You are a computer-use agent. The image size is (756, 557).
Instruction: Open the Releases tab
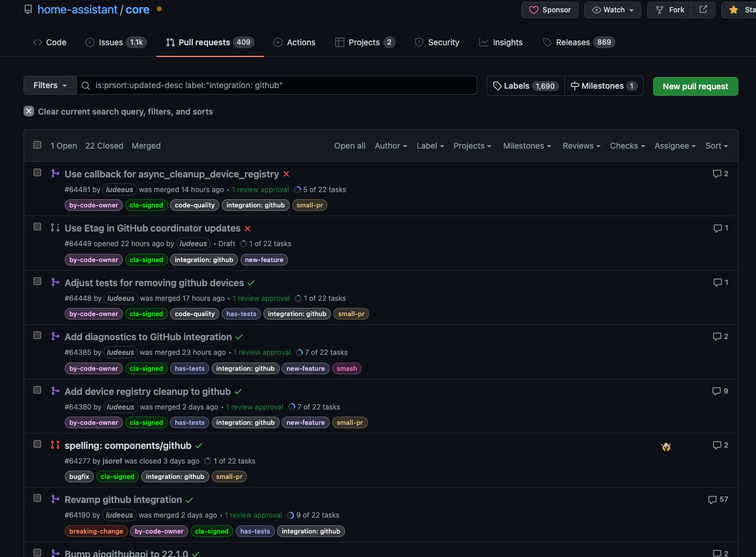pos(579,42)
